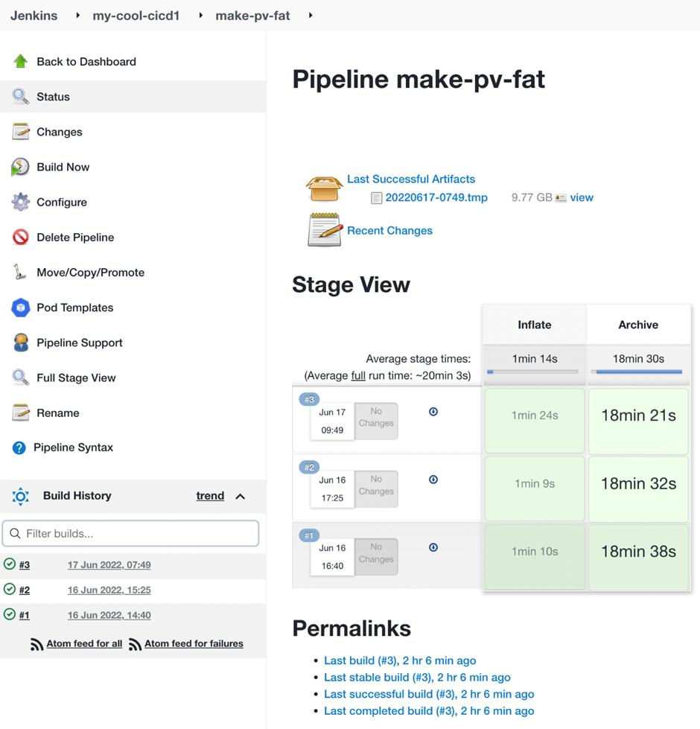The image size is (700, 729).
Task: Select Full Stage View in the sidebar
Action: [76, 378]
